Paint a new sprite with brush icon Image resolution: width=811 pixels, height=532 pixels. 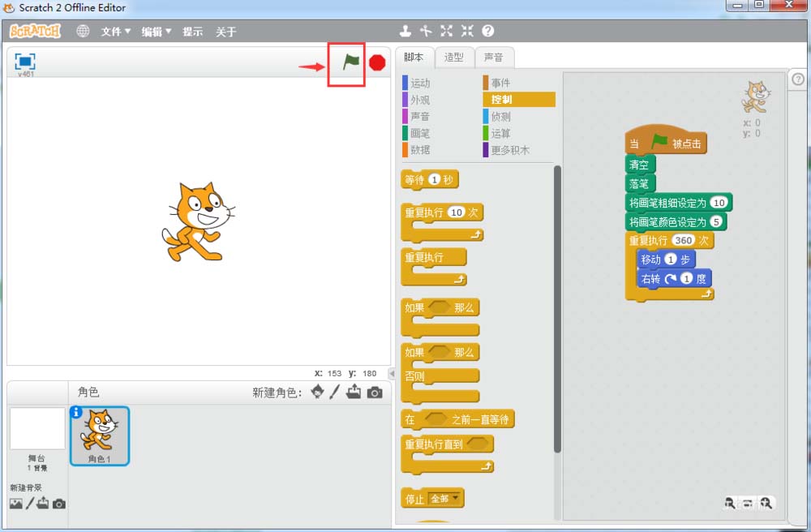pos(335,392)
